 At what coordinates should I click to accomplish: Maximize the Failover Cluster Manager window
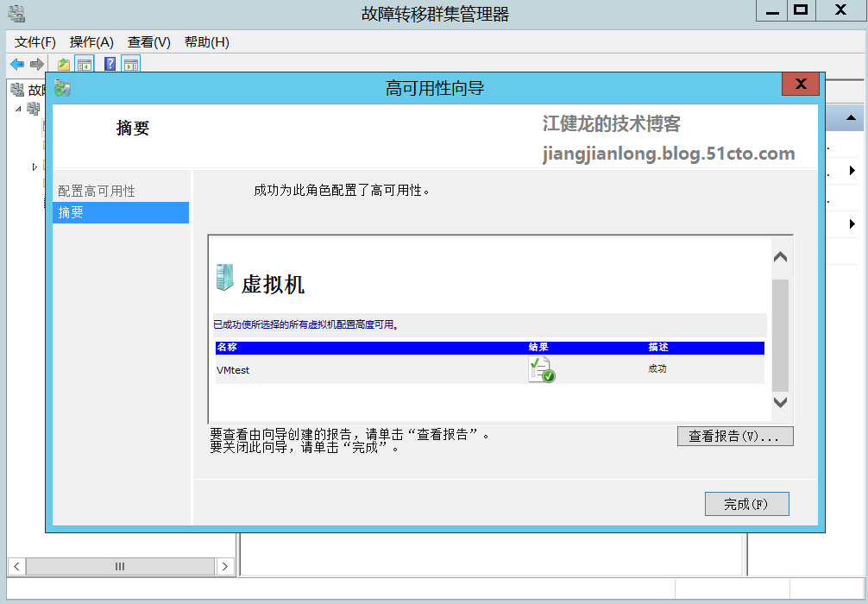click(801, 10)
